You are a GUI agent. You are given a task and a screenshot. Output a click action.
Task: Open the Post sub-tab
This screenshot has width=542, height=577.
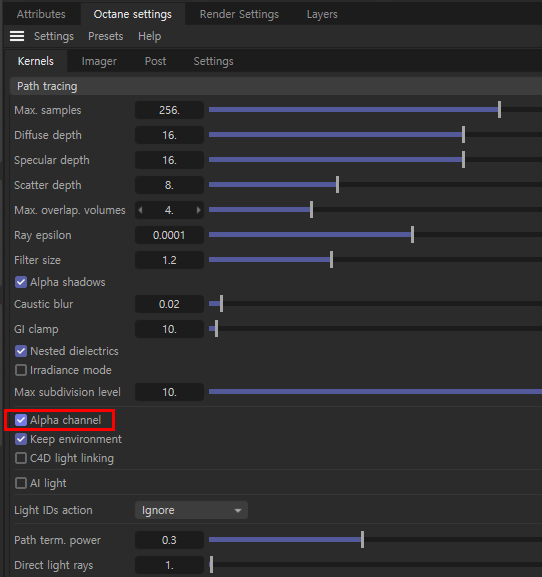(155, 61)
